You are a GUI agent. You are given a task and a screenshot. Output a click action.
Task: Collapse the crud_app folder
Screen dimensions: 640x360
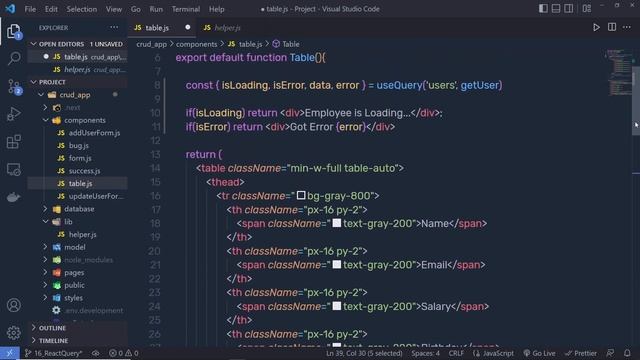(x=41, y=95)
